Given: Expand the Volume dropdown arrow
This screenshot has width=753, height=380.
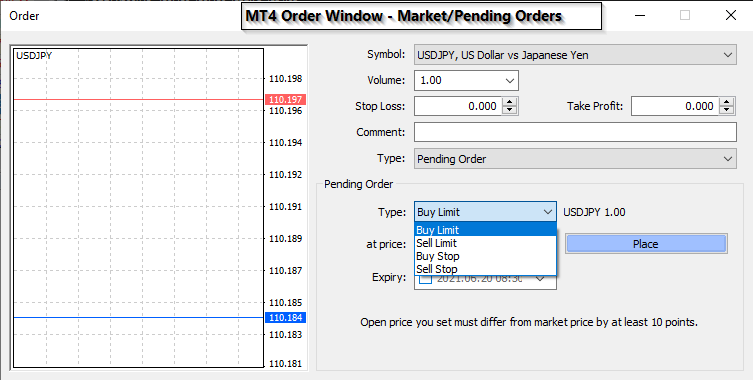Looking at the screenshot, I should coord(510,81).
